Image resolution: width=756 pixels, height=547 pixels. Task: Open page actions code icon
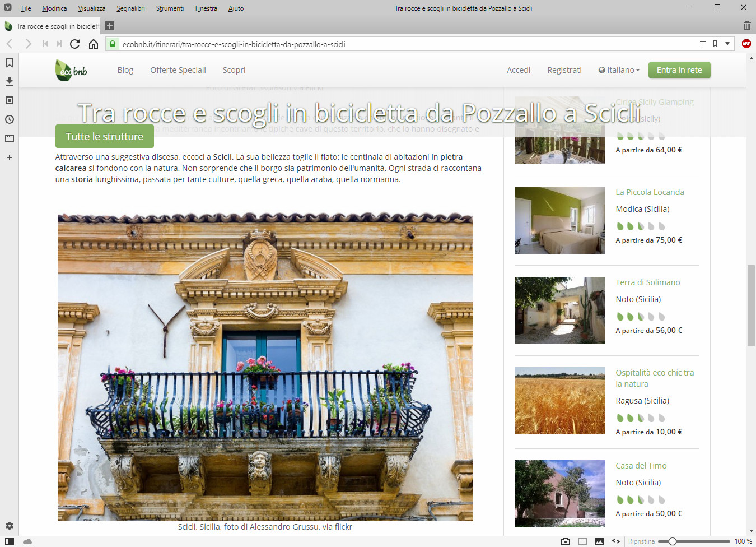tap(616, 541)
